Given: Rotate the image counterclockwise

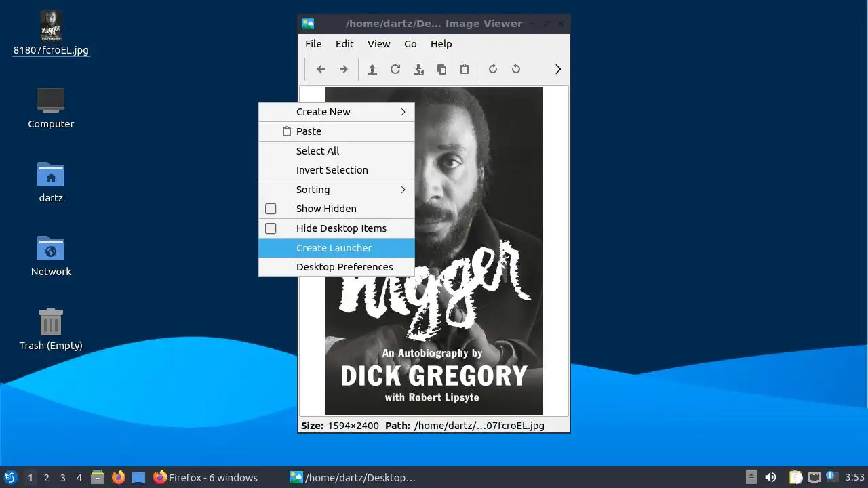Looking at the screenshot, I should pyautogui.click(x=516, y=69).
